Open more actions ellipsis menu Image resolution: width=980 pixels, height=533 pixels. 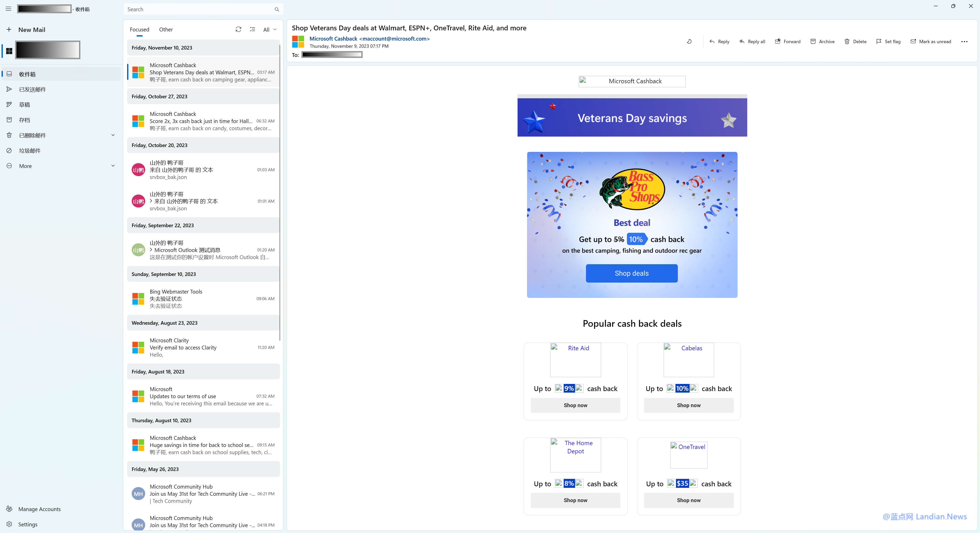pos(964,41)
